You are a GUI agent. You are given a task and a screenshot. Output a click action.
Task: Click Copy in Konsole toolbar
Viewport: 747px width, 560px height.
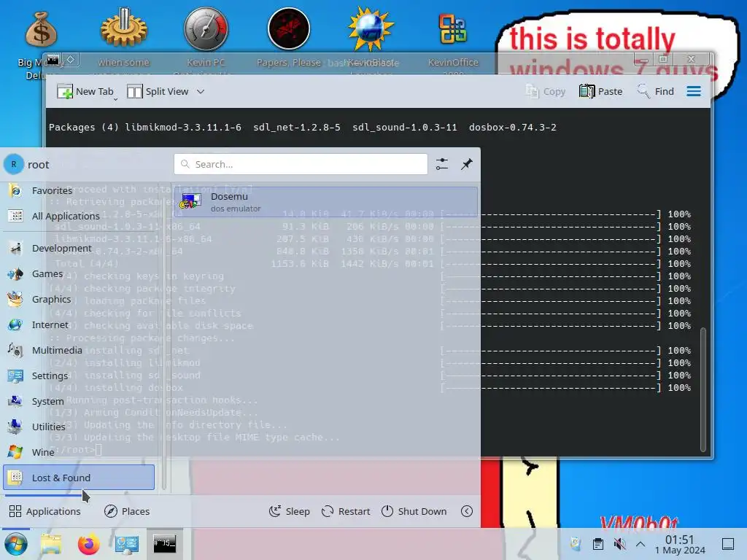[545, 91]
